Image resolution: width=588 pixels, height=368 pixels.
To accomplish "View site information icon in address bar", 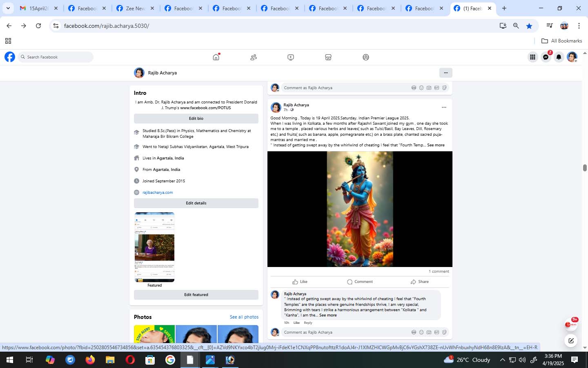I will (x=56, y=26).
